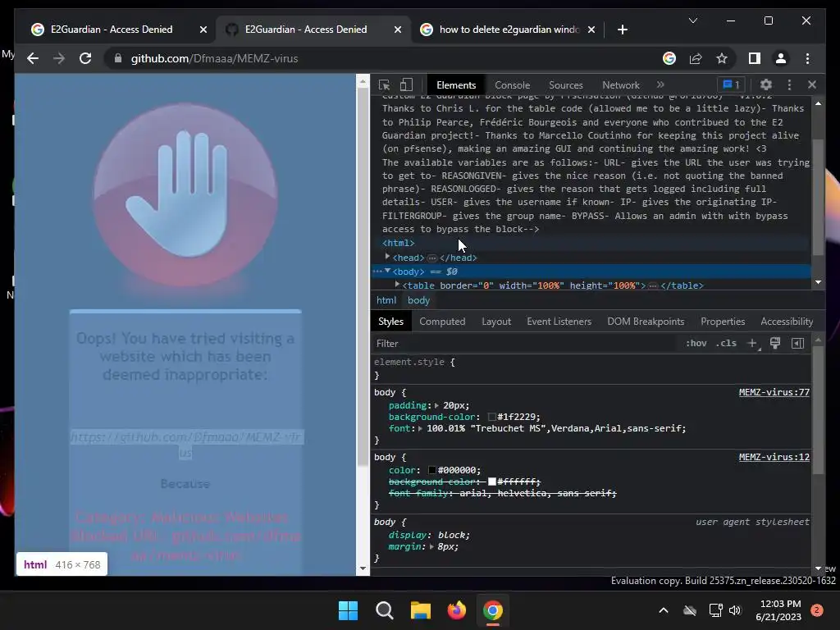Expand the padding shorthand property

[436, 405]
